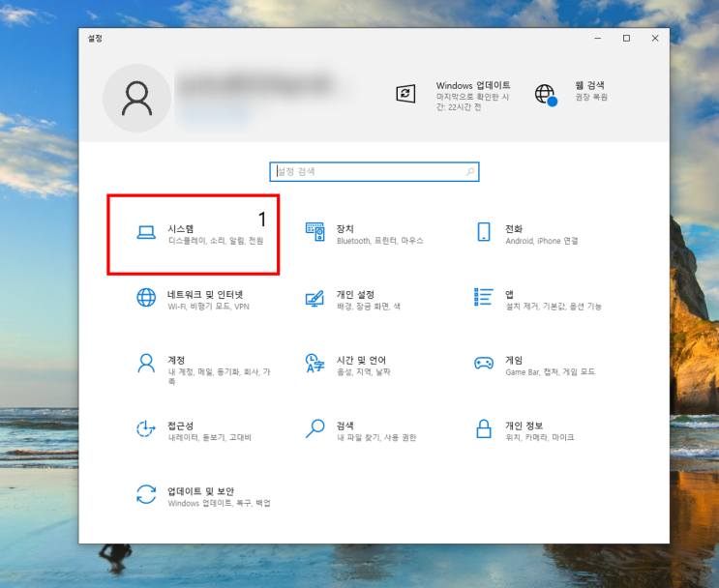Click the 배경, 잠금 화면, 색 description
Image resolution: width=719 pixels, height=588 pixels.
click(369, 307)
